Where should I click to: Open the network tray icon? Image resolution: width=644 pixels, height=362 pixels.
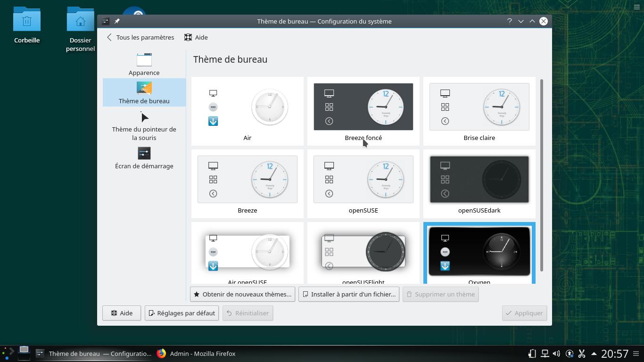(x=545, y=354)
